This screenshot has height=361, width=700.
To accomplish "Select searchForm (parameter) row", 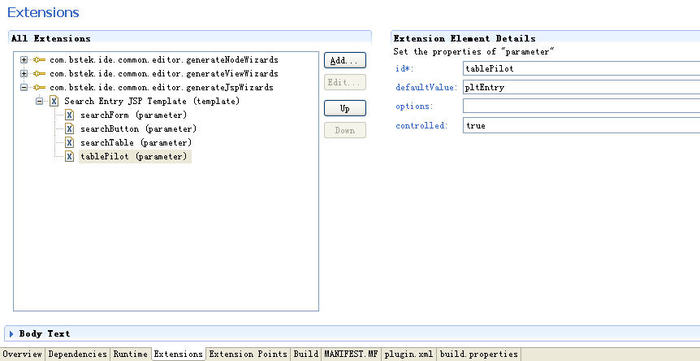I will tap(133, 115).
